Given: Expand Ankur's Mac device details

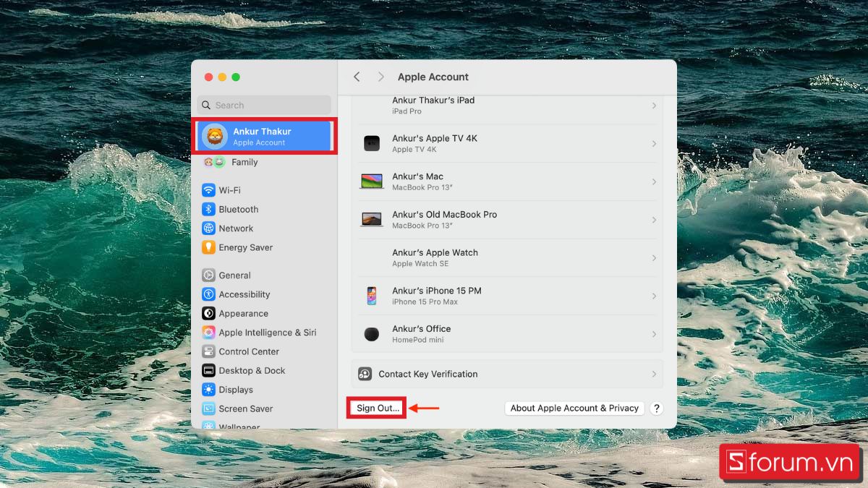Looking at the screenshot, I should click(506, 181).
